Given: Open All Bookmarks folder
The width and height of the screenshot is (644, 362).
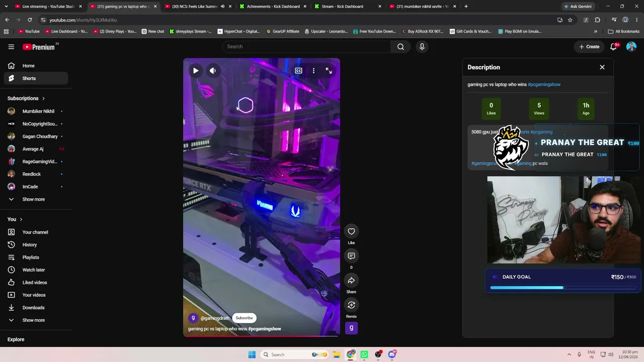Looking at the screenshot, I should pyautogui.click(x=624, y=31).
